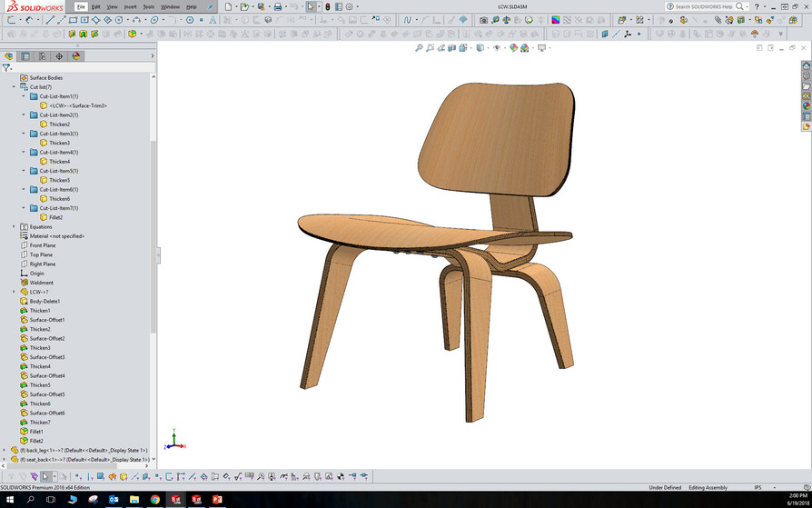The image size is (812, 508).
Task: Expand the seat_back<1> component
Action: (5, 460)
